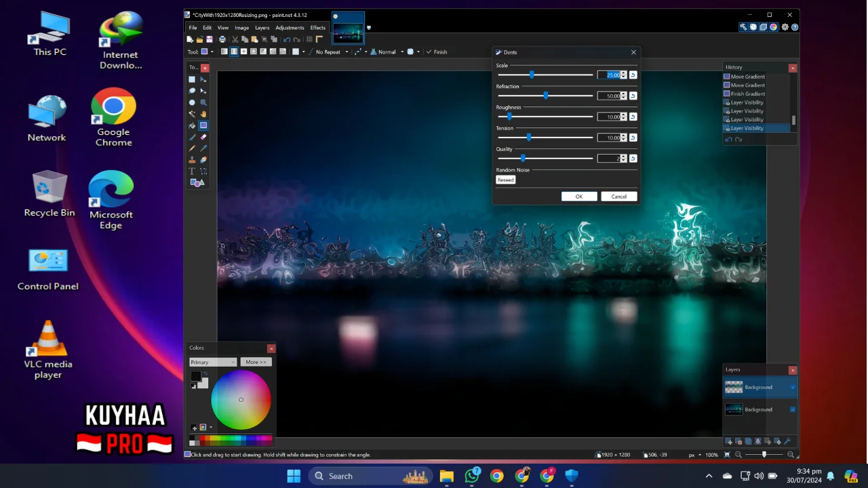The height and width of the screenshot is (488, 868).
Task: Select the Pan hand tool
Action: pyautogui.click(x=203, y=114)
